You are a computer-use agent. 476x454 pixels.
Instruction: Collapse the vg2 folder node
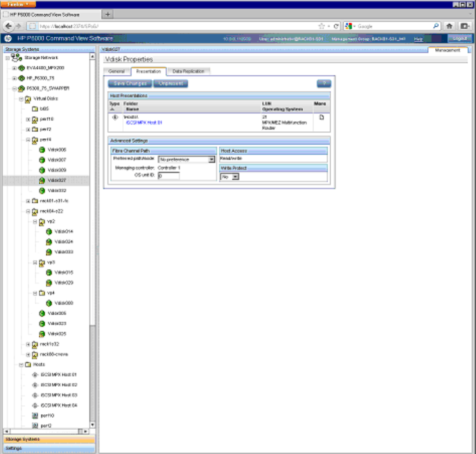(35, 222)
